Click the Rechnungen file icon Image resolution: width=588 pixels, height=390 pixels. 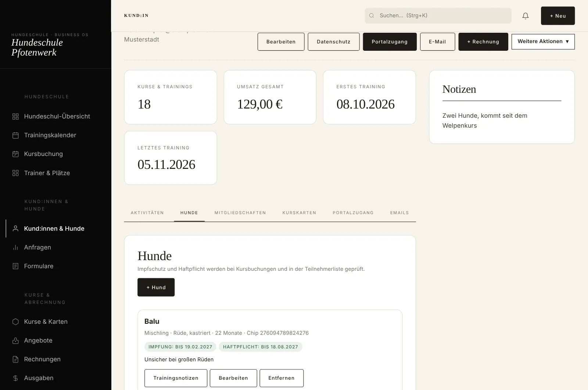[x=15, y=359]
